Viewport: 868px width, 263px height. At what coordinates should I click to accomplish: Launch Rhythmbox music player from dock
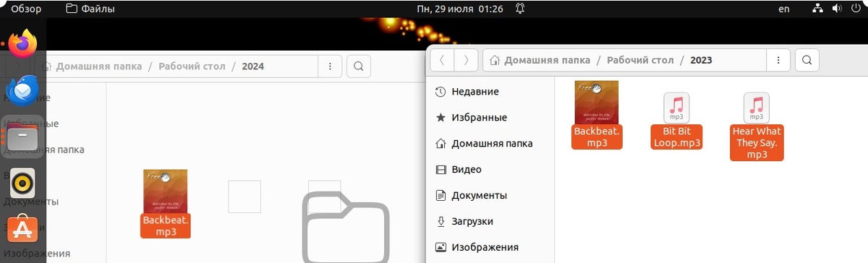[23, 183]
